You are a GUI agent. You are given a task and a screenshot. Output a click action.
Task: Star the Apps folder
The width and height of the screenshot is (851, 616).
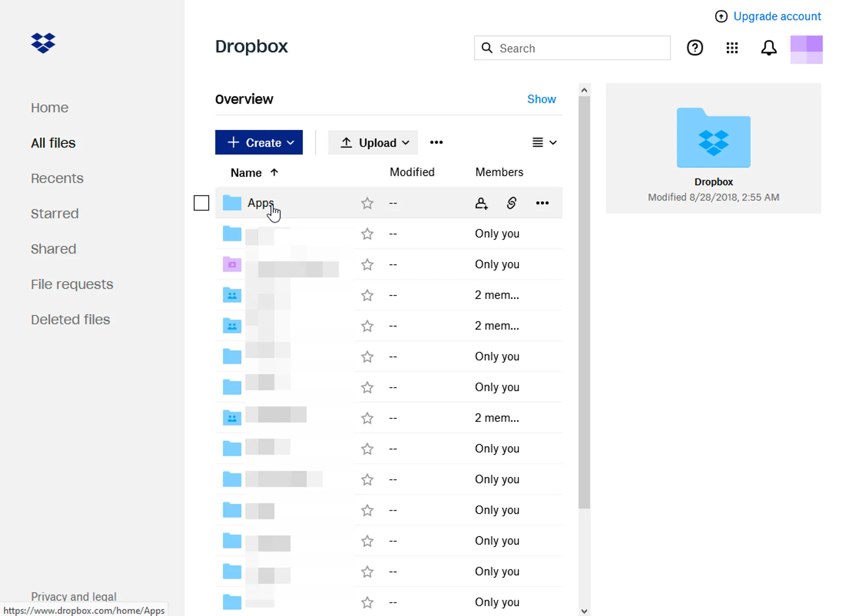tap(367, 203)
